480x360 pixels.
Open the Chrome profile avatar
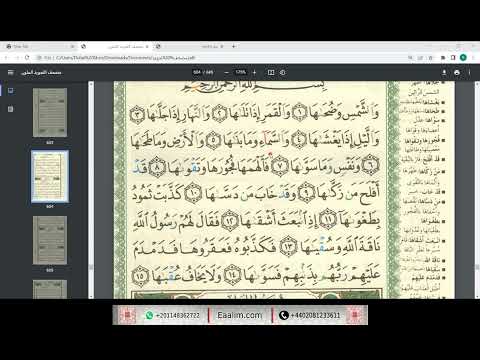point(463,58)
